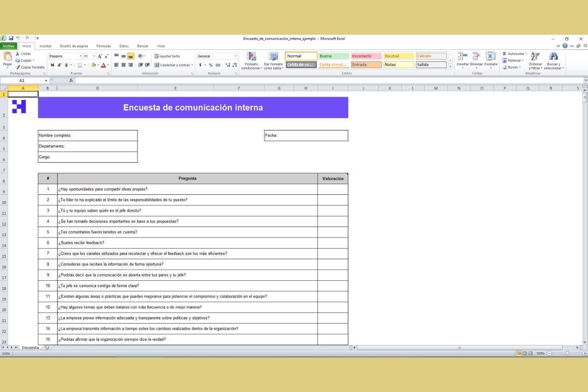Expand the General number format dropdown
The width and height of the screenshot is (588, 392).
click(x=236, y=56)
